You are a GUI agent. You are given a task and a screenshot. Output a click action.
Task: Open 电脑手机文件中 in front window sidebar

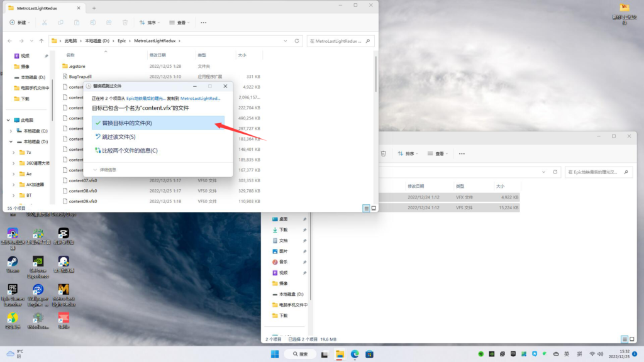[x=31, y=88]
